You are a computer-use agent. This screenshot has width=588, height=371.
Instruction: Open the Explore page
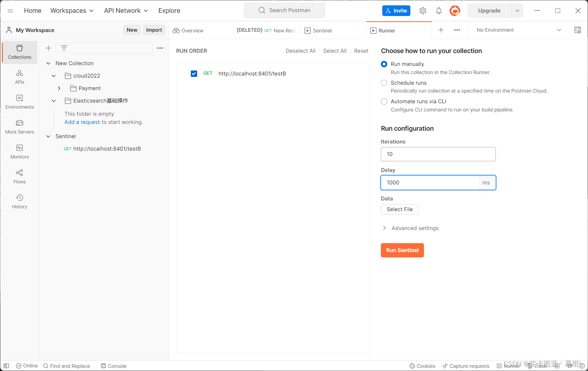pyautogui.click(x=169, y=11)
